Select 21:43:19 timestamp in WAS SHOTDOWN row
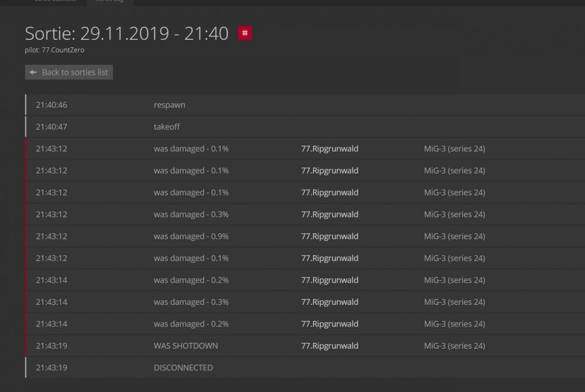Viewport: 585px width, 392px height. [x=51, y=346]
